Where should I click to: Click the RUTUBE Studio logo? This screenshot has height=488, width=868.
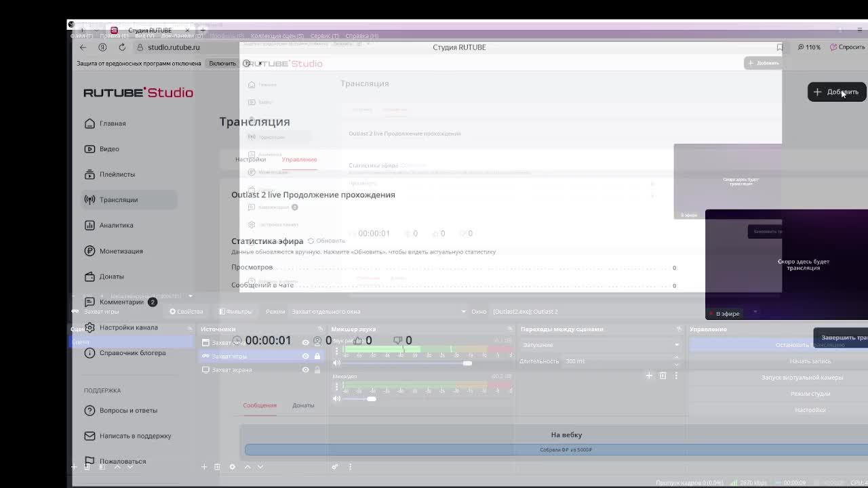click(138, 92)
